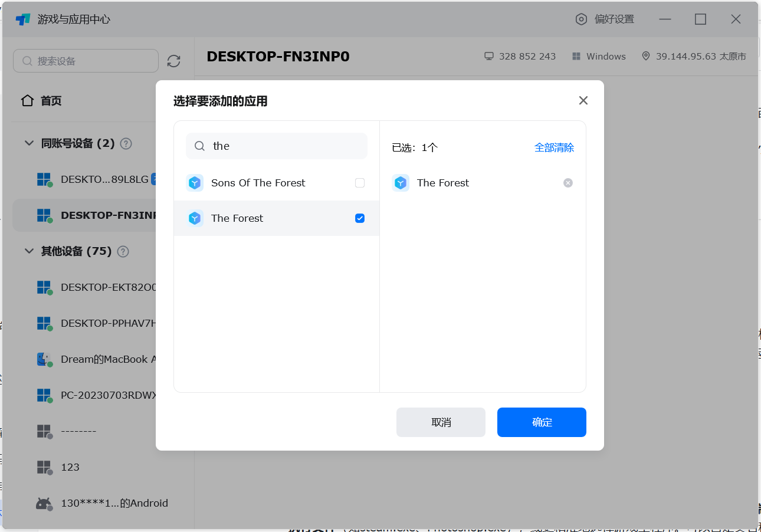This screenshot has width=761, height=532.
Task: Click the 取消 button
Action: coord(441,422)
